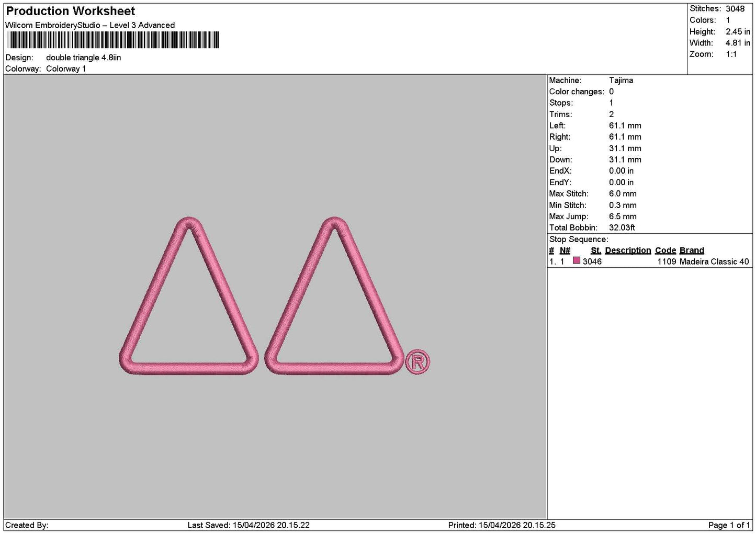Click the 'Page 1 of 1' footer text
The image size is (756, 534).
729,525
